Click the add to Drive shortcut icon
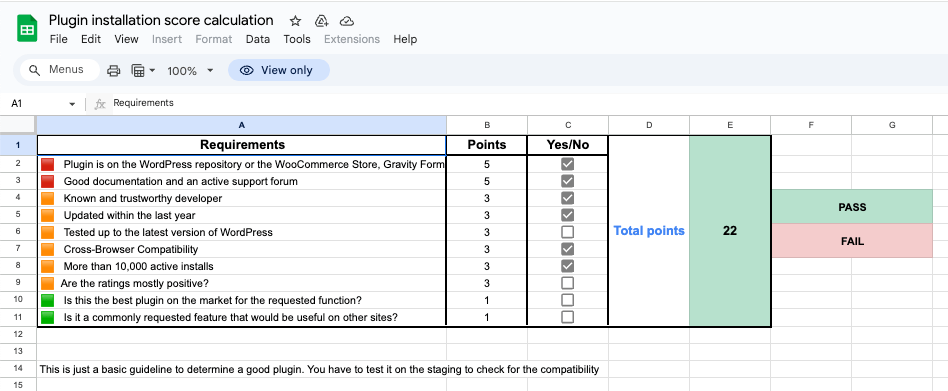948x391 pixels. 322,21
